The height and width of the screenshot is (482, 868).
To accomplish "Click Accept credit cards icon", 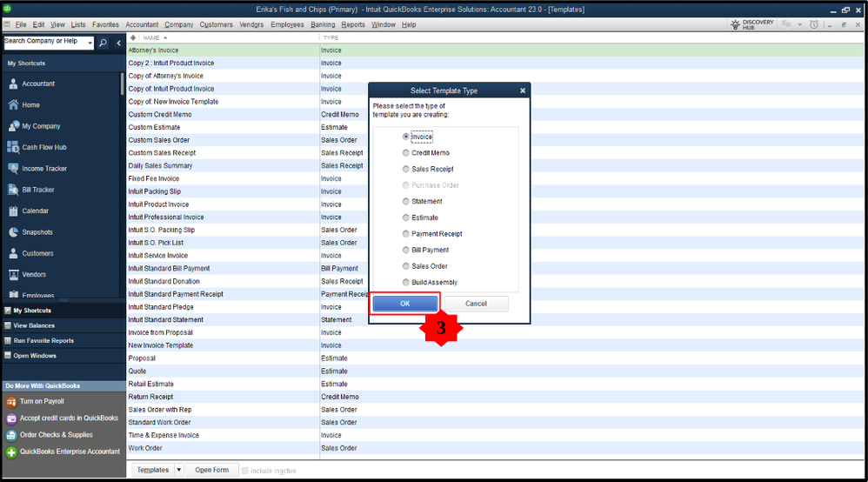I will 11,418.
